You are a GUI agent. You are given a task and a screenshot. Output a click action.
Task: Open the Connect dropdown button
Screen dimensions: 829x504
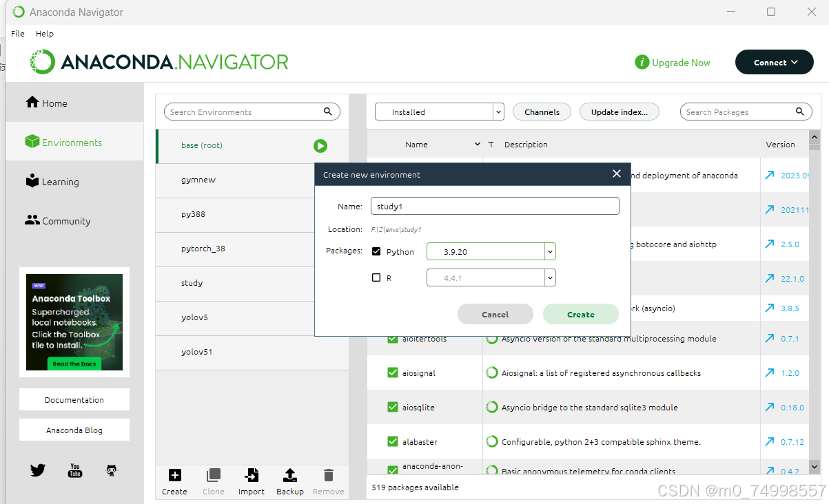click(775, 62)
